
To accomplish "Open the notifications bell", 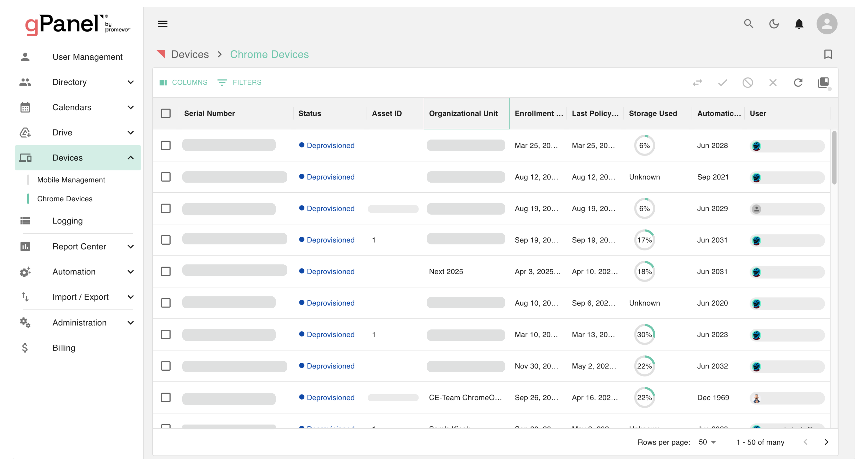I will click(799, 24).
